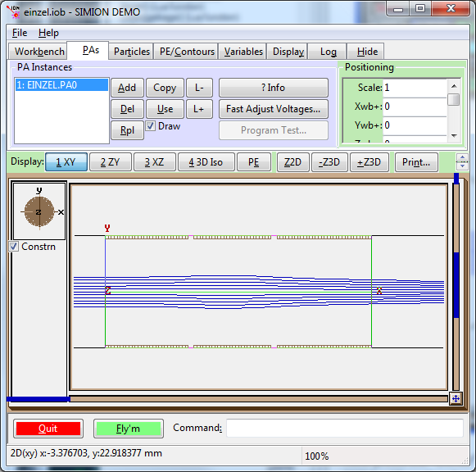The image size is (476, 472).
Task: Select the 1 XY display view
Action: tap(66, 162)
